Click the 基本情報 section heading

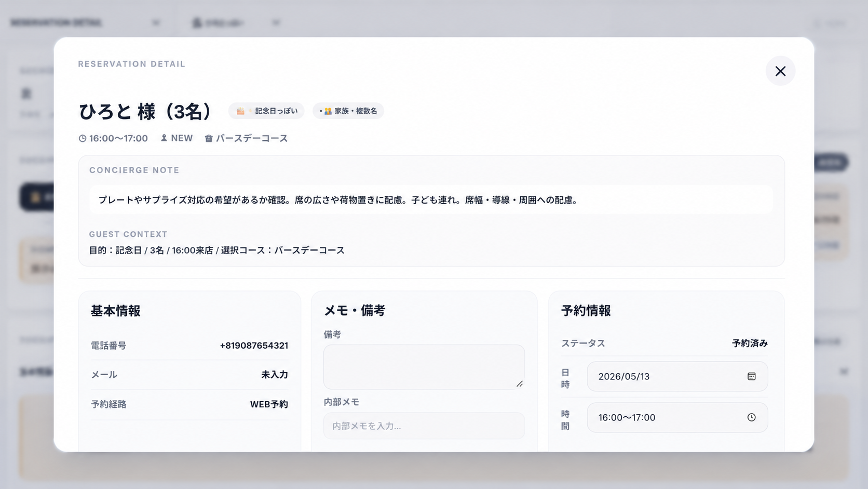point(115,311)
